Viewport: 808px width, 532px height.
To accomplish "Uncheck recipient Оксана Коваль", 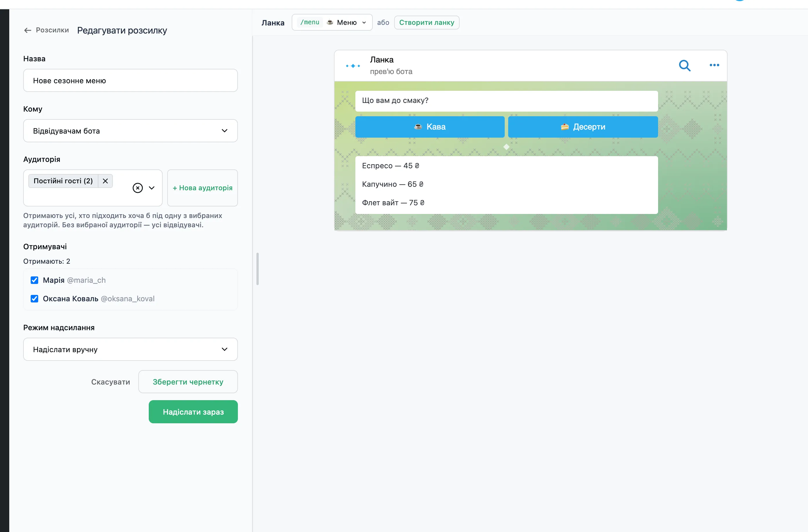I will point(34,299).
